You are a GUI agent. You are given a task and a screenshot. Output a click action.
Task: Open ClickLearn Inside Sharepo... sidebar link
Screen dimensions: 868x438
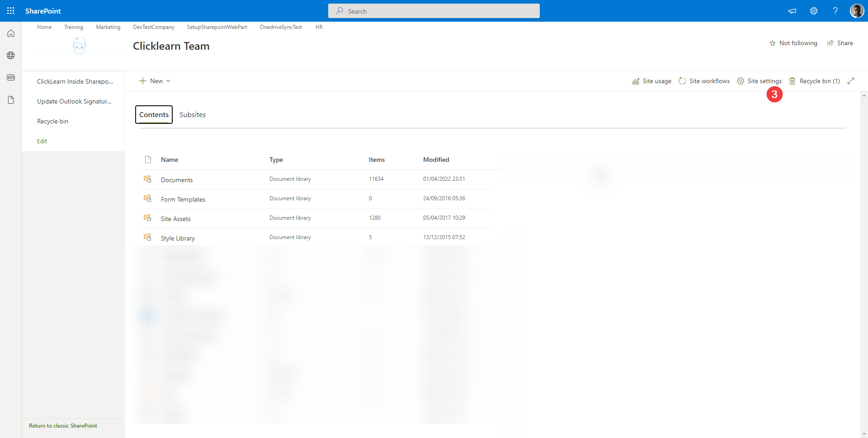coord(75,81)
